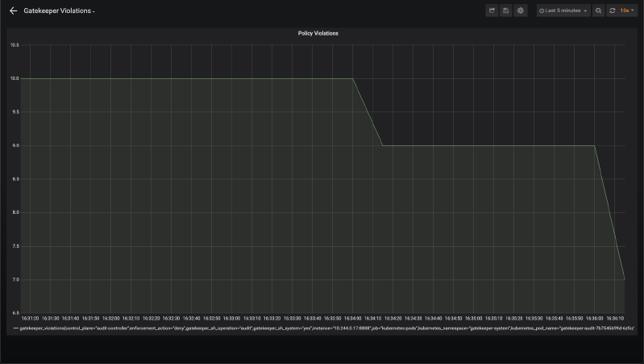Save the dashboard with the floppy disk icon
The height and width of the screenshot is (364, 644).
[505, 10]
